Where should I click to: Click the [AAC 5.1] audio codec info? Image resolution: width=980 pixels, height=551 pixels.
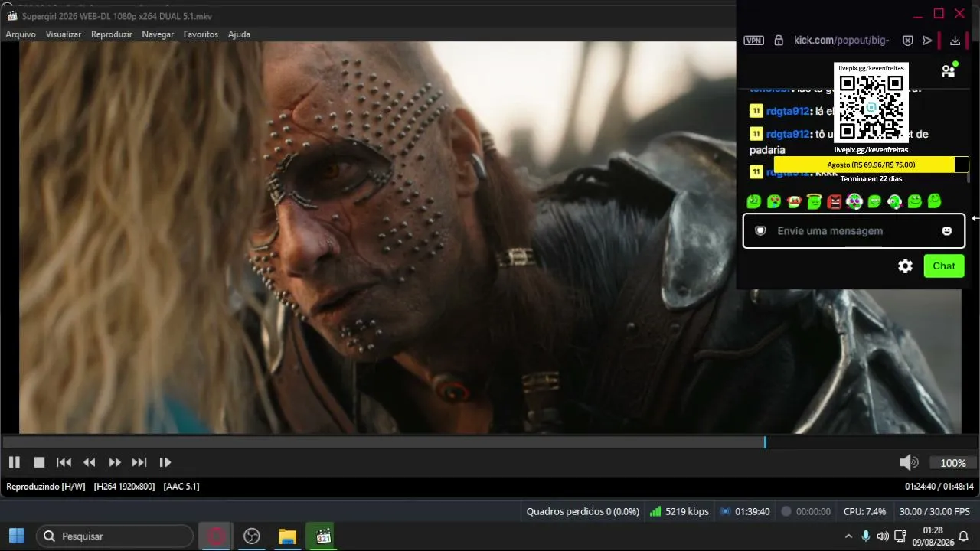[x=181, y=486]
